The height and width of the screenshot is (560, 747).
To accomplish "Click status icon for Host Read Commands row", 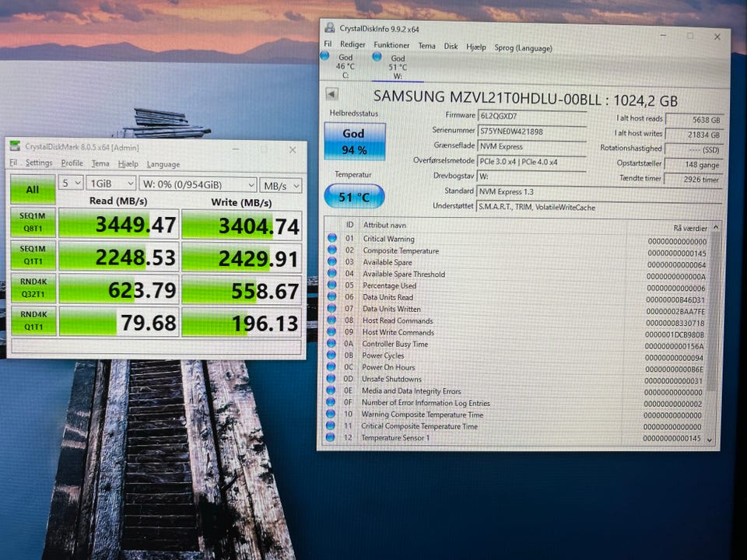I will pos(331,320).
